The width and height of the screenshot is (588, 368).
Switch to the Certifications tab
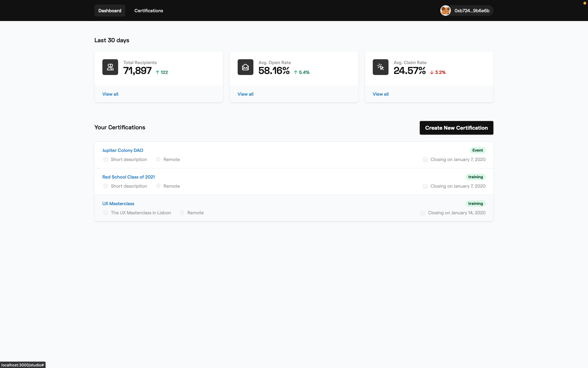(149, 11)
